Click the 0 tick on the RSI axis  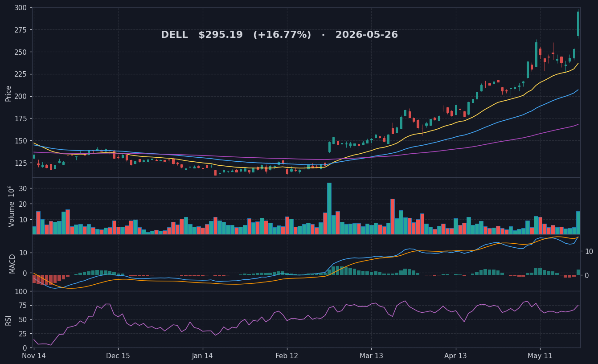click(x=25, y=348)
